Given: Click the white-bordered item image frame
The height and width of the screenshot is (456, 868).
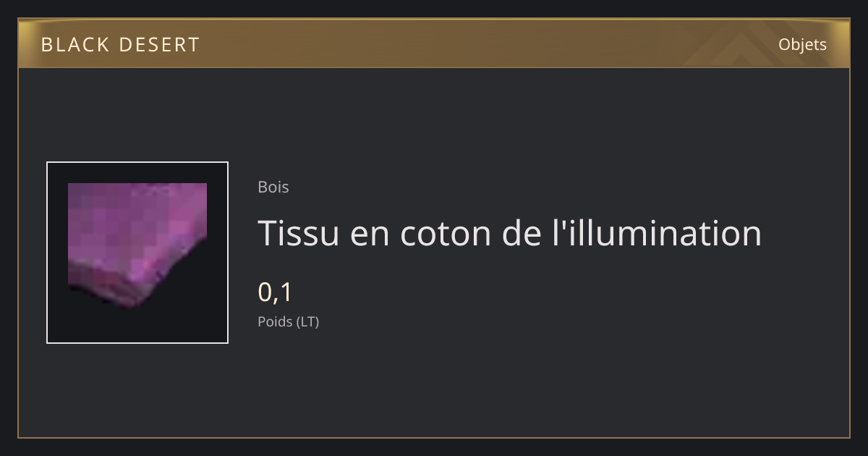Looking at the screenshot, I should point(137,253).
